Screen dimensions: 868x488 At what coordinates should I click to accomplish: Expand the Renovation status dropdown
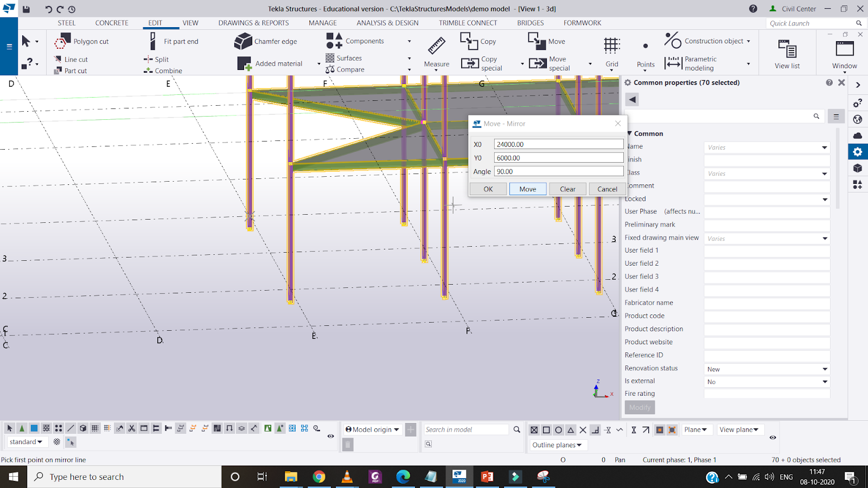(x=825, y=369)
